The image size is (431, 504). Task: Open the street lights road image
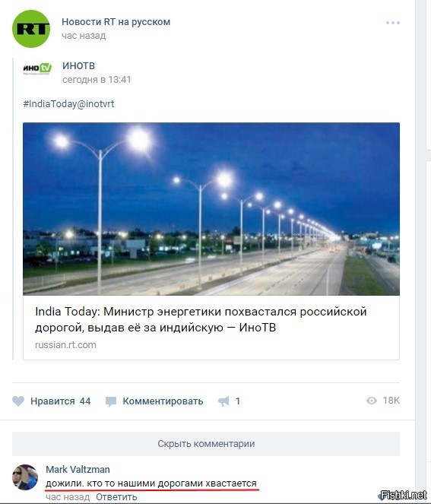point(211,209)
